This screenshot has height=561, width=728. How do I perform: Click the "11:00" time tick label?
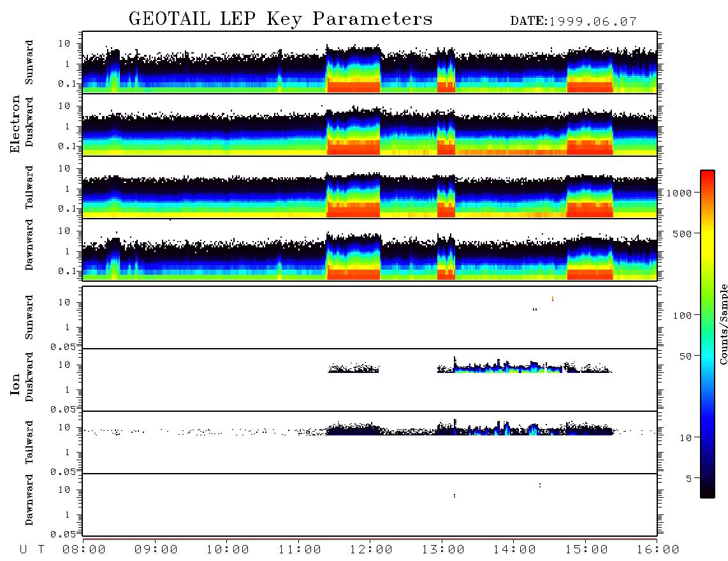[300, 550]
